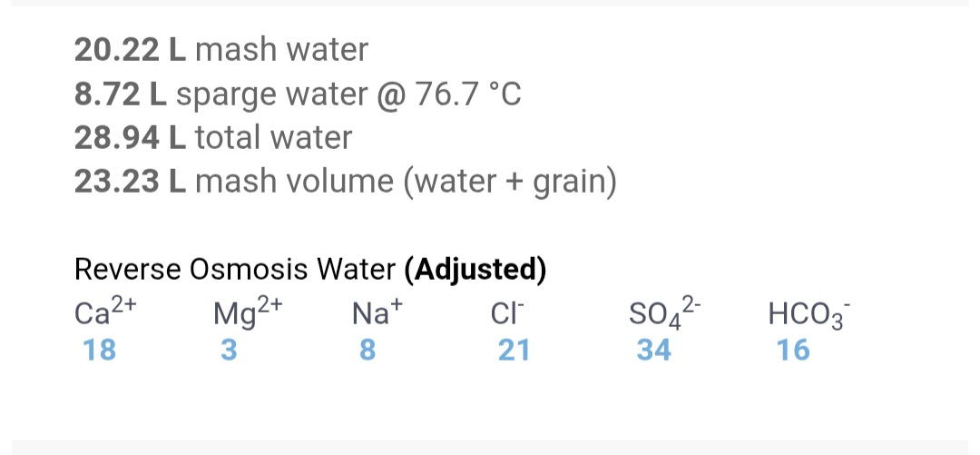This screenshot has height=455, width=980.
Task: Tap the chloride value 21
Action: tap(514, 350)
